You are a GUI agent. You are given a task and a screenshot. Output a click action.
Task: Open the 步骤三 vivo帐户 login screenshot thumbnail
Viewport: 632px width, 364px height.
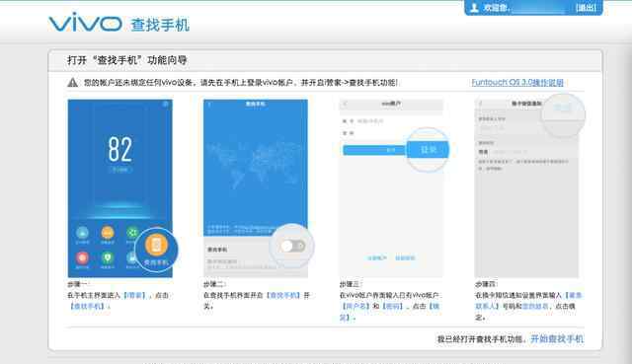pyautogui.click(x=391, y=188)
